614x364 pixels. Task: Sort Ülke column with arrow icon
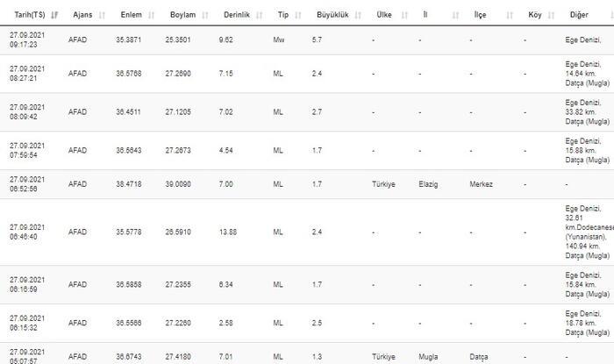coord(404,15)
